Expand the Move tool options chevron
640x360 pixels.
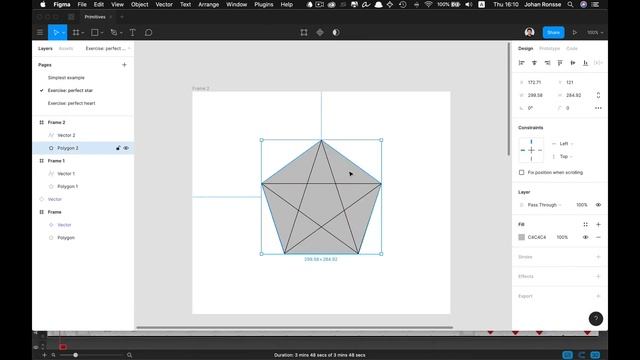[x=63, y=33]
